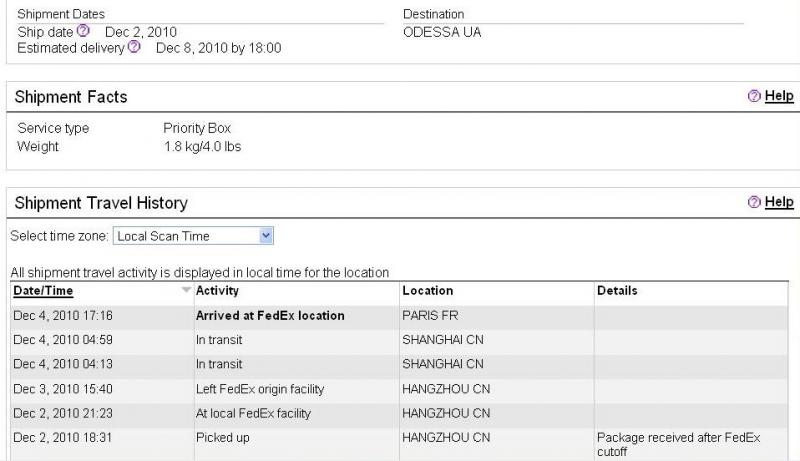Image resolution: width=800 pixels, height=461 pixels.
Task: Select the Picked up activity row
Action: click(223, 438)
